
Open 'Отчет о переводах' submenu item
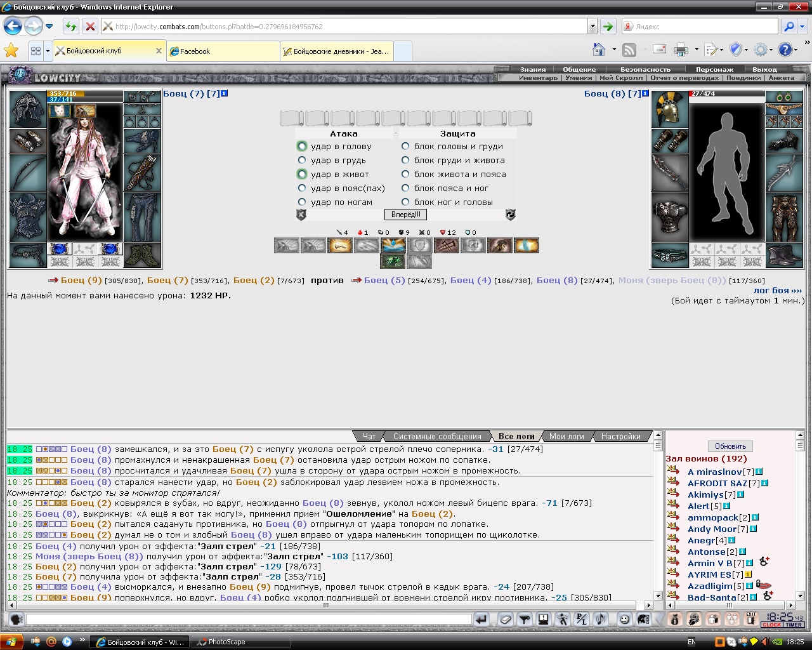pyautogui.click(x=684, y=78)
